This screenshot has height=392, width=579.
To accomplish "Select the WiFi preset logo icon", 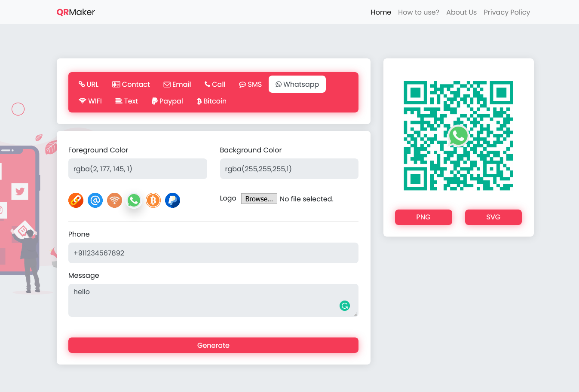I will click(114, 200).
